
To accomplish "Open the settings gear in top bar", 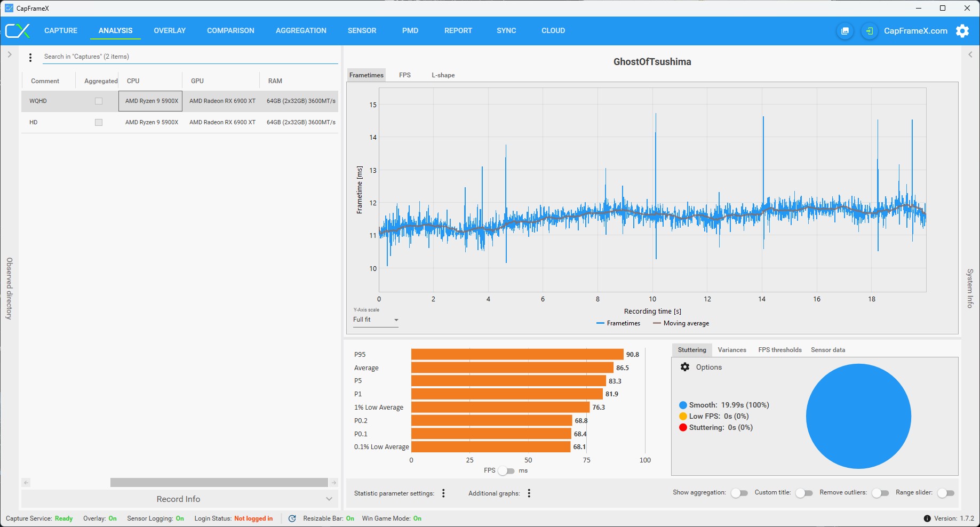I will pyautogui.click(x=962, y=31).
